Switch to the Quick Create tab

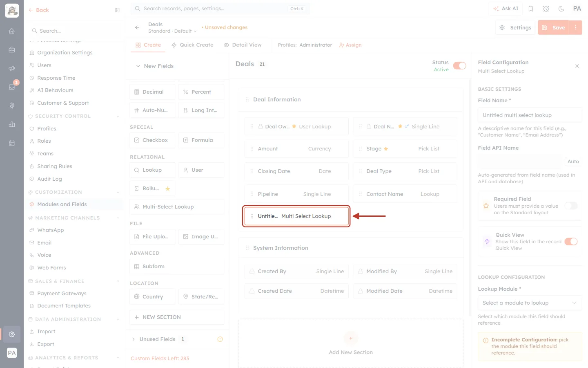(x=192, y=45)
